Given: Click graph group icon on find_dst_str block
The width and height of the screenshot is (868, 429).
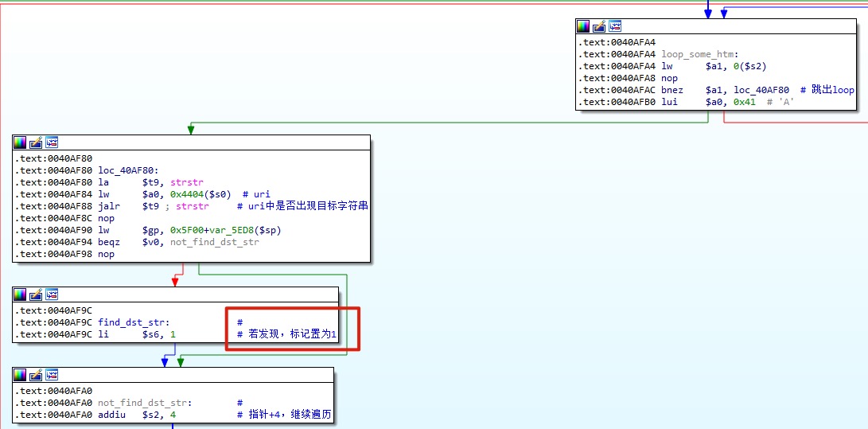Looking at the screenshot, I should click(52, 294).
